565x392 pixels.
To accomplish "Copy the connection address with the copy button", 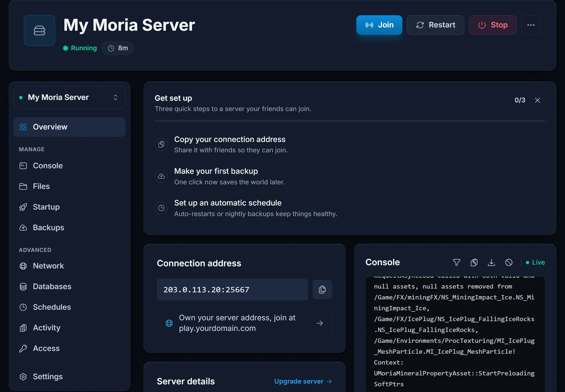I will [322, 290].
